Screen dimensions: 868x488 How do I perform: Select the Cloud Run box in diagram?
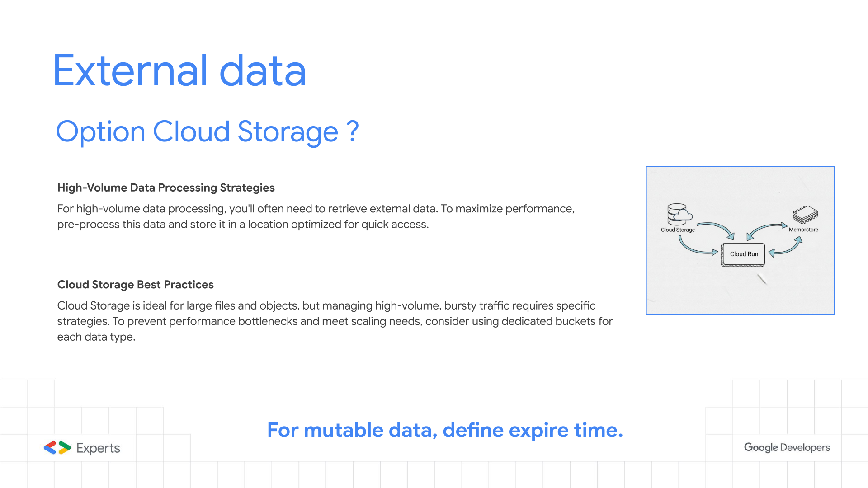point(744,254)
